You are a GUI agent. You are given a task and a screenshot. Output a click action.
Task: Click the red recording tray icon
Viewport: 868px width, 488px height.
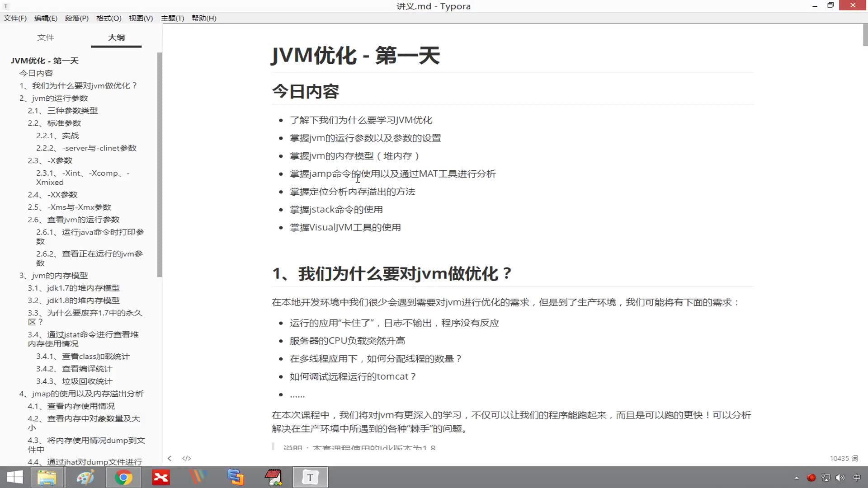pos(811,478)
